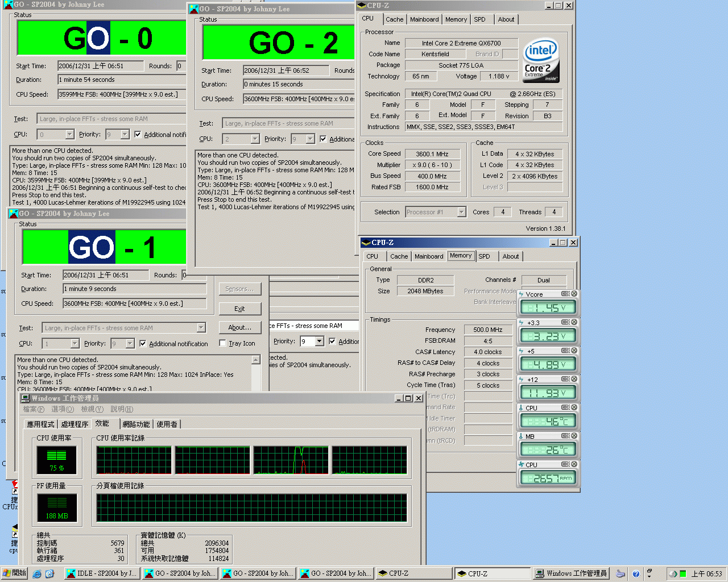This screenshot has width=728, height=582.
Task: Click the help question-mark icon in taskbar
Action: click(x=636, y=574)
